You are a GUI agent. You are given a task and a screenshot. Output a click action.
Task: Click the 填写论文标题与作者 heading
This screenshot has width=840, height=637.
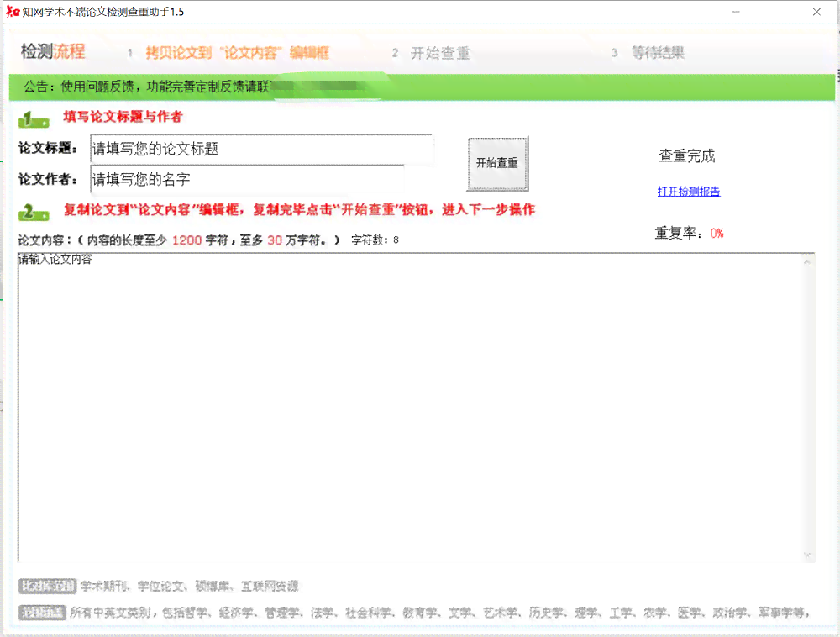tap(123, 117)
